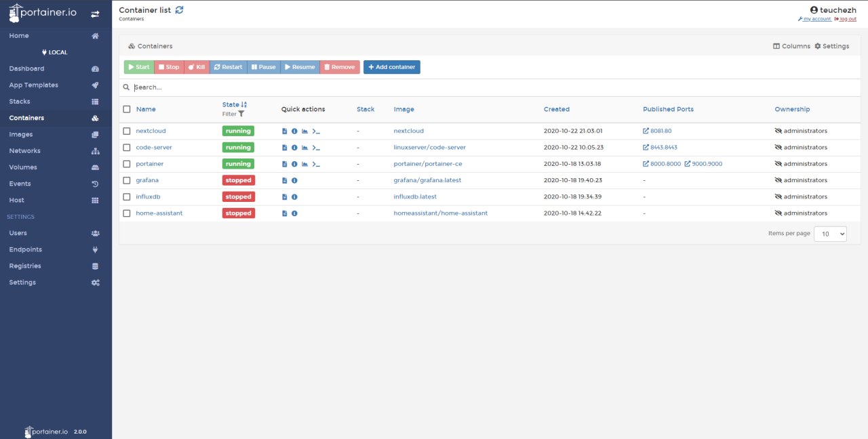Open my account link
The image size is (868, 439).
(x=814, y=19)
